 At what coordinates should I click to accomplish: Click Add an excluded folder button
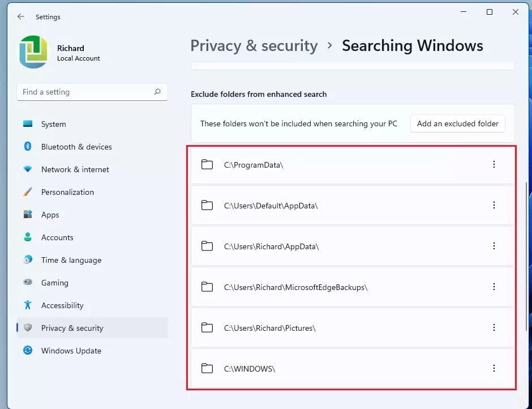(457, 123)
